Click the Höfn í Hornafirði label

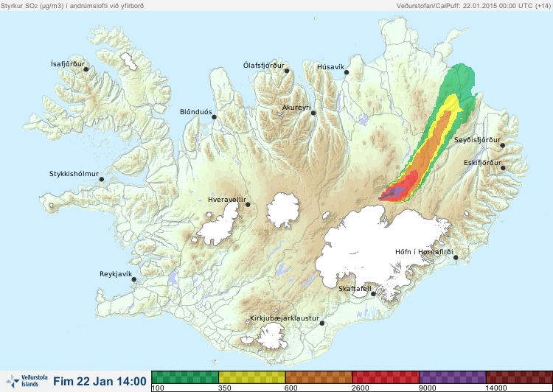(424, 252)
